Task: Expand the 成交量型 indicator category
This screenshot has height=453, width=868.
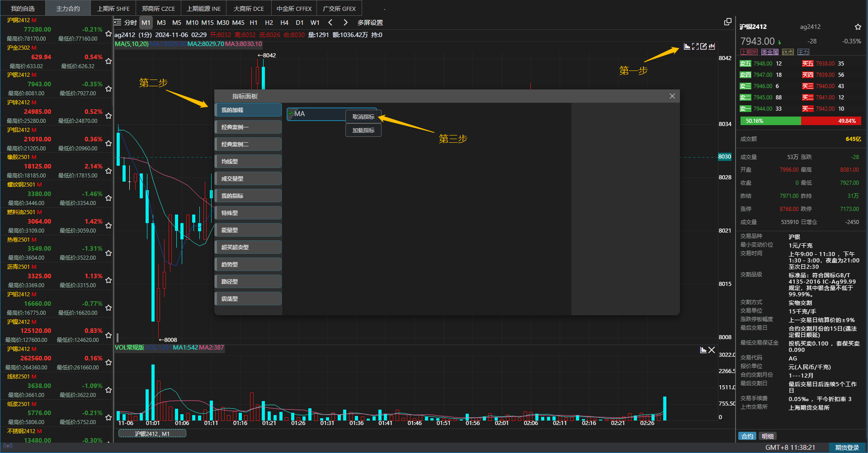Action: pyautogui.click(x=248, y=178)
